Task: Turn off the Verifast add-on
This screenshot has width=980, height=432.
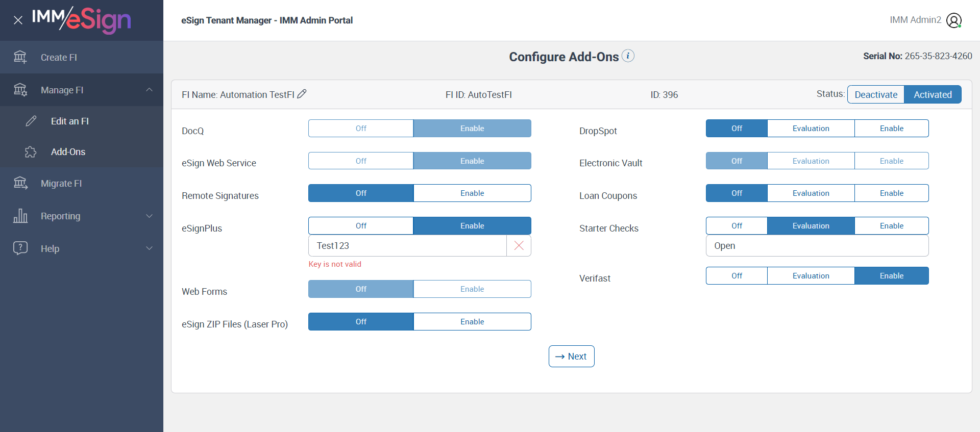Action: tap(737, 276)
